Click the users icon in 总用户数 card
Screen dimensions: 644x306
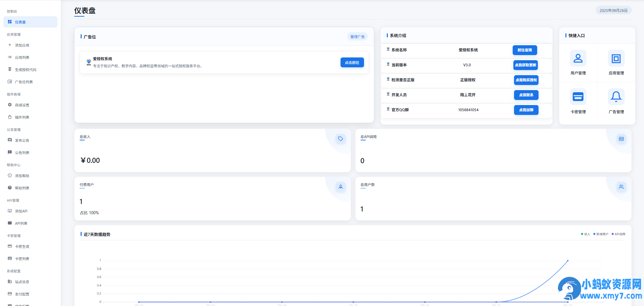click(x=621, y=187)
